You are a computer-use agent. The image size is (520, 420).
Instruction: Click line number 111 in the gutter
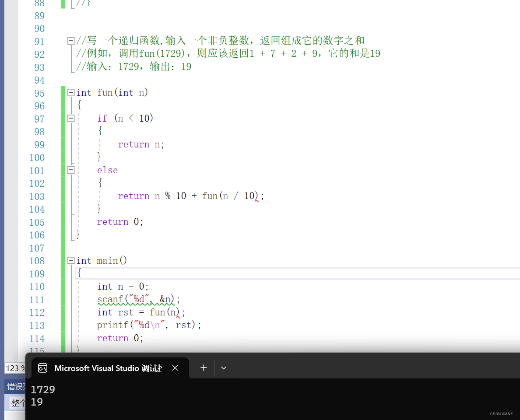pos(37,300)
